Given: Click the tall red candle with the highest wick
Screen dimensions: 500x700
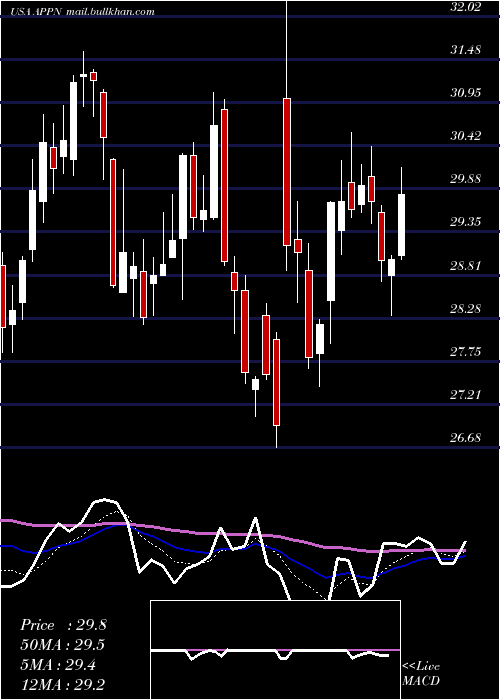Looking at the screenshot, I should (286, 172).
